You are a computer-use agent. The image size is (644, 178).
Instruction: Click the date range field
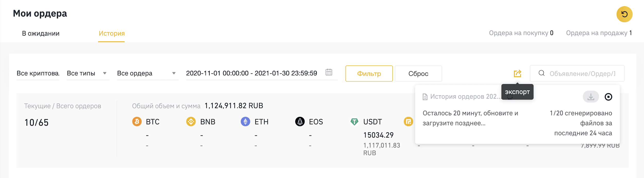coord(262,73)
